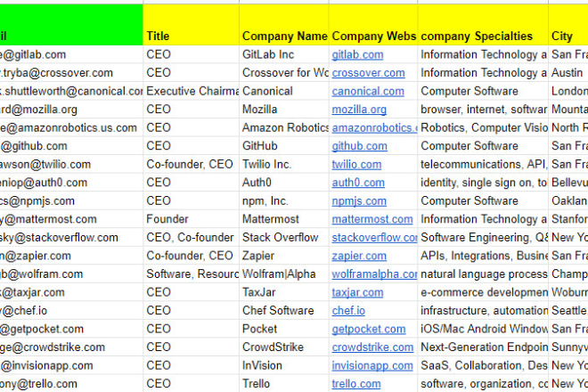Select the tryba@crossover.com email cell
588x392 pixels.
(x=71, y=73)
